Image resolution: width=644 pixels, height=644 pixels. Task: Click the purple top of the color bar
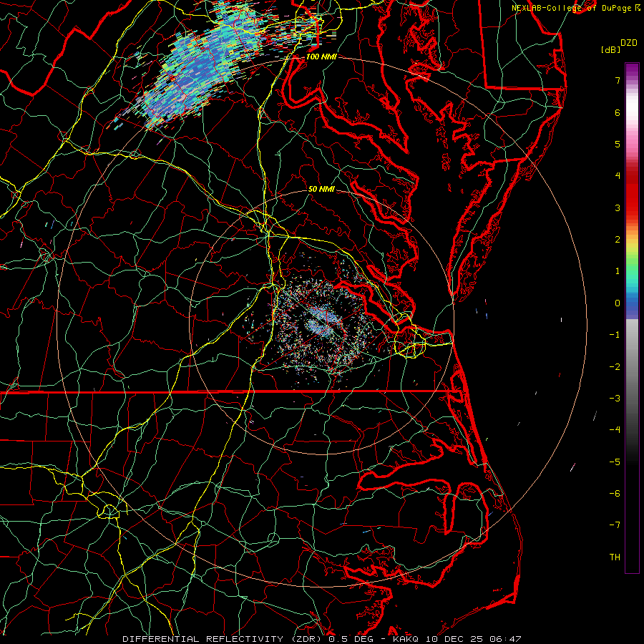[632, 70]
